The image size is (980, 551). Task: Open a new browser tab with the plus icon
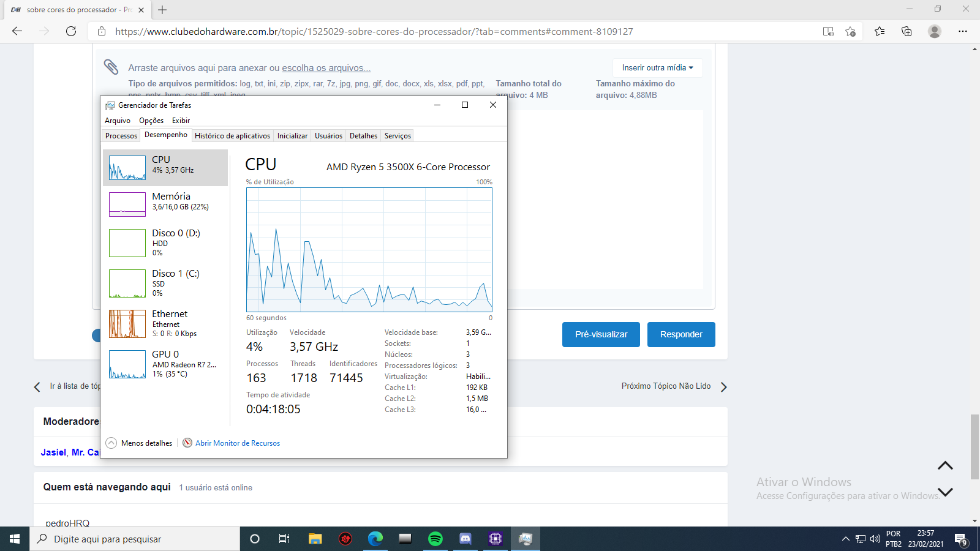click(162, 10)
